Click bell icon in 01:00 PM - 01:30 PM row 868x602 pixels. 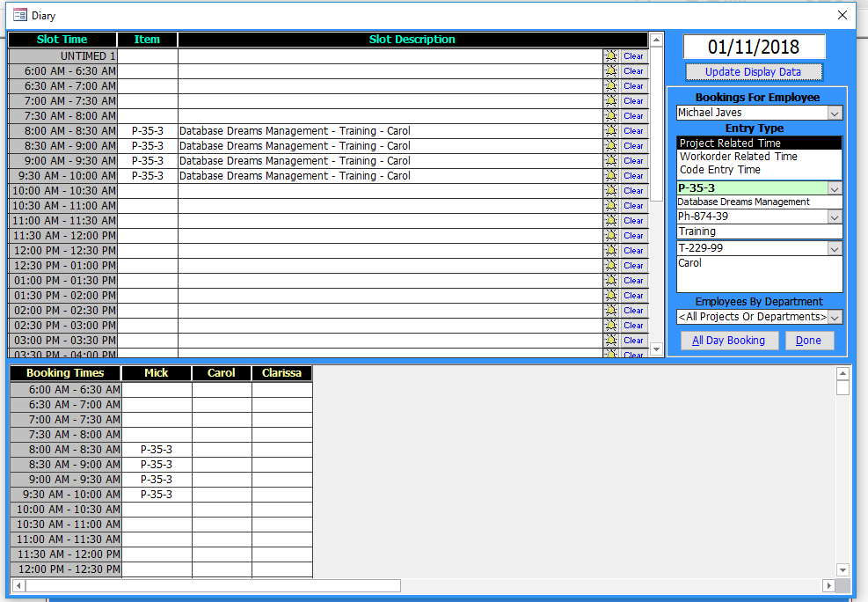tap(610, 280)
